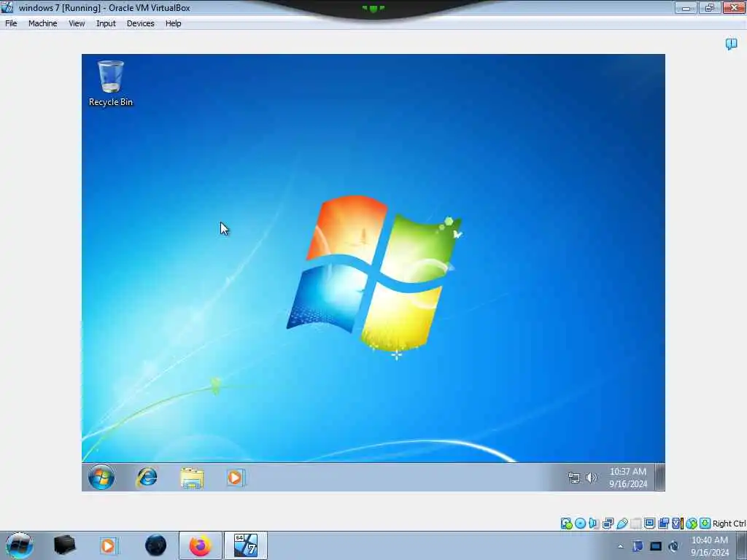Image resolution: width=747 pixels, height=560 pixels.
Task: Click the host tray flag icon
Action: click(638, 546)
